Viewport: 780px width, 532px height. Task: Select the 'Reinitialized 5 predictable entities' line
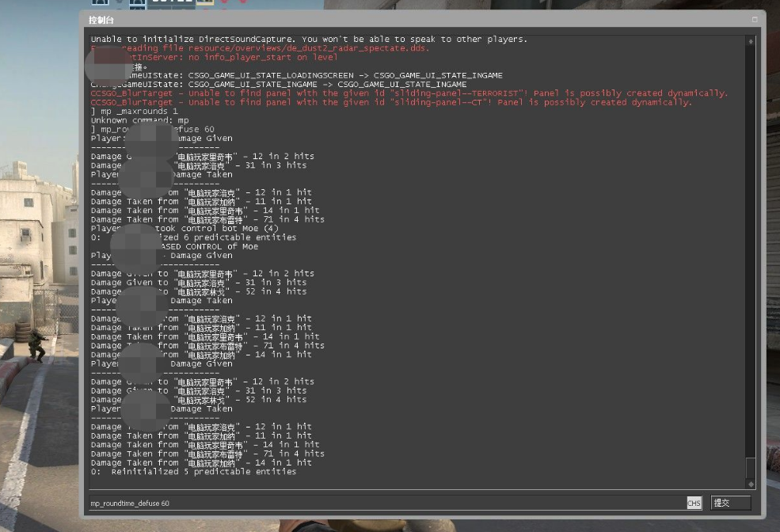click(193, 472)
